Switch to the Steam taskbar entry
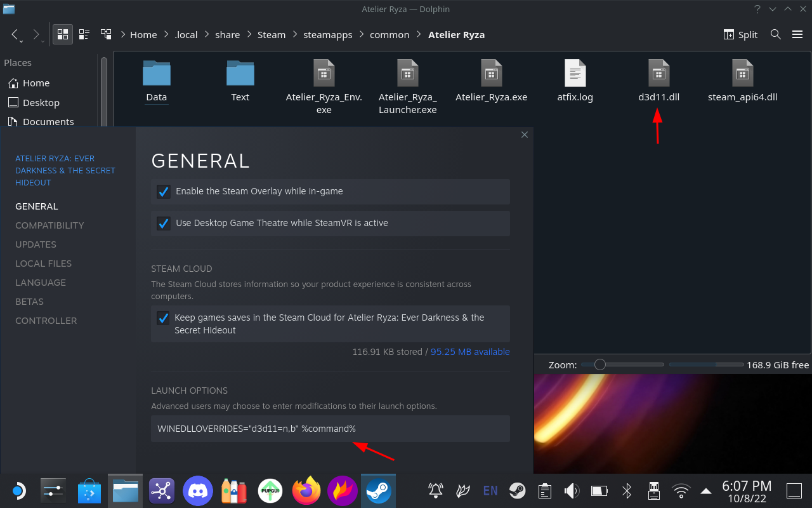812x508 pixels. [x=378, y=491]
